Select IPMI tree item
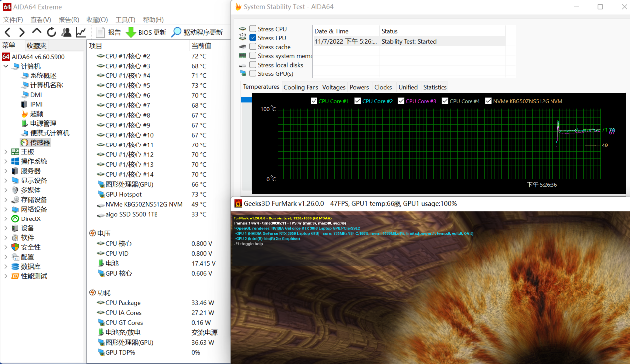630x364 pixels. 32,104
